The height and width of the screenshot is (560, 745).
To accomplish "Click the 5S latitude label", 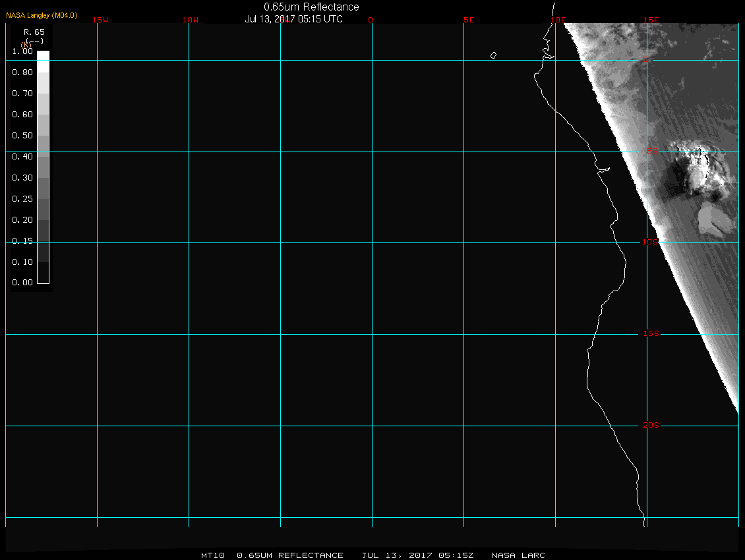I will (651, 152).
